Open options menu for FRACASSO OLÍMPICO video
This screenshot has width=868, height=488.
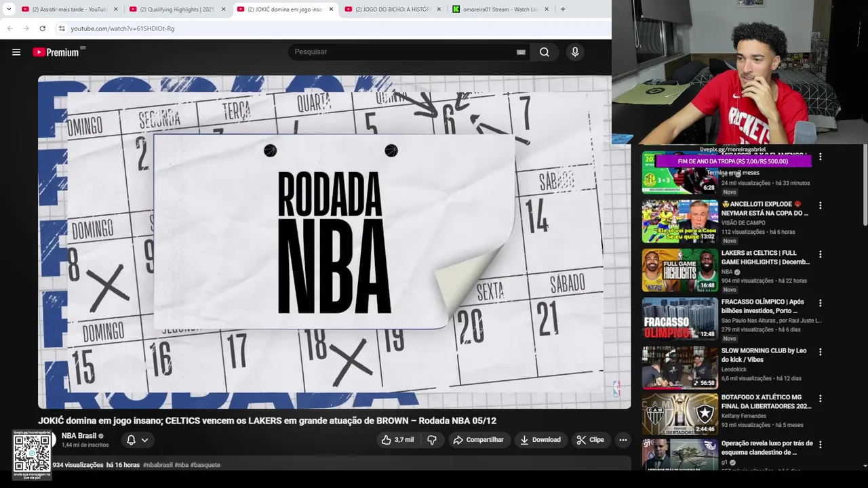point(820,303)
